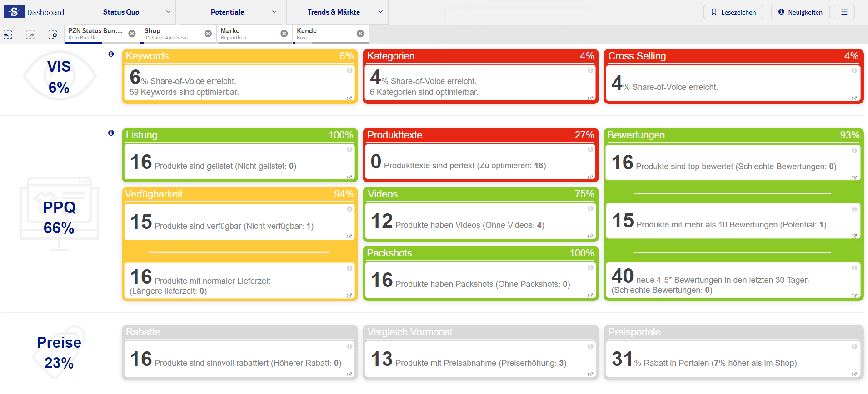Open Produkttexte details with external link icon
The width and height of the screenshot is (868, 394).
coord(590,177)
